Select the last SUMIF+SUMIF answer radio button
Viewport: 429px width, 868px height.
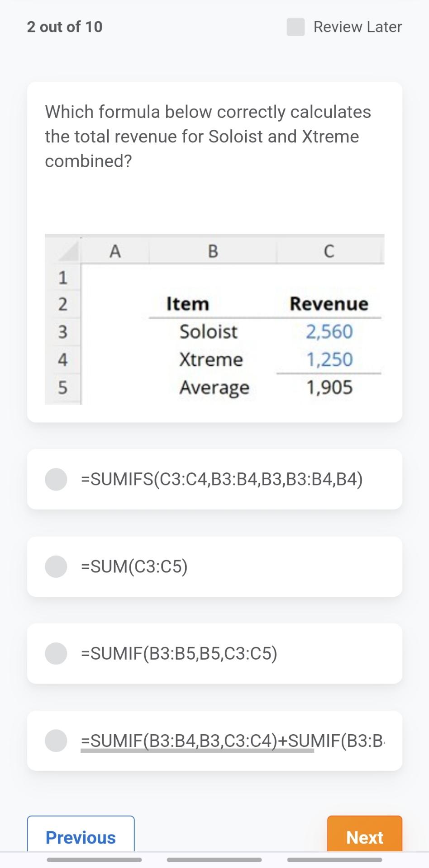[x=56, y=741]
